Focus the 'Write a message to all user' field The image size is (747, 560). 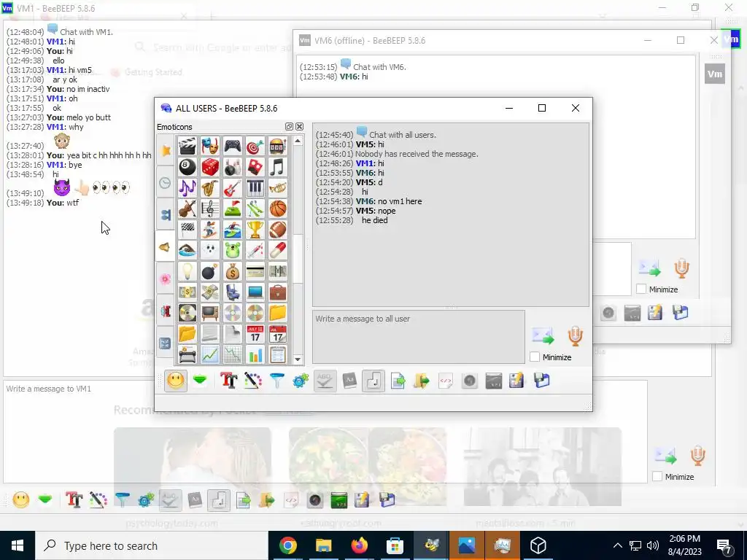tap(419, 337)
